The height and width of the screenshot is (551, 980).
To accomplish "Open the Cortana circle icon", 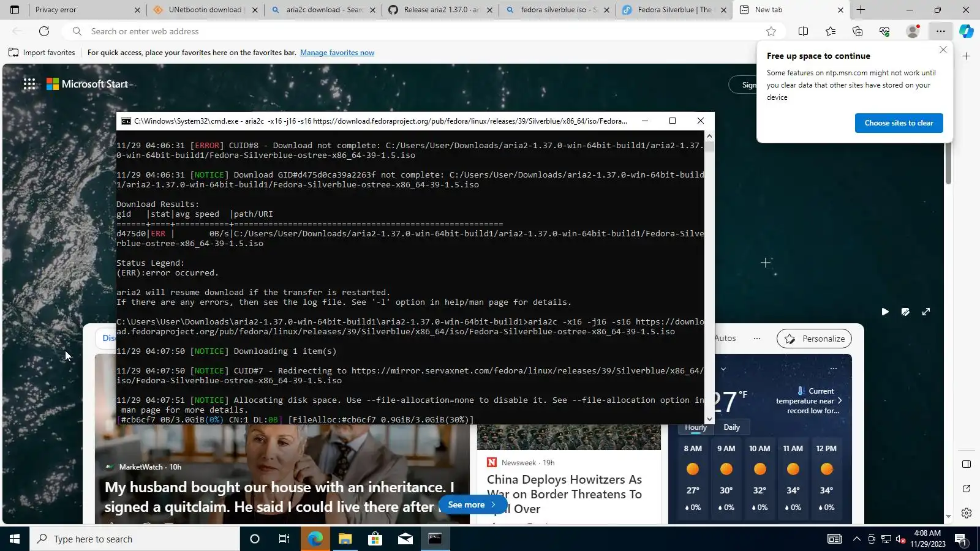I will 255,539.
